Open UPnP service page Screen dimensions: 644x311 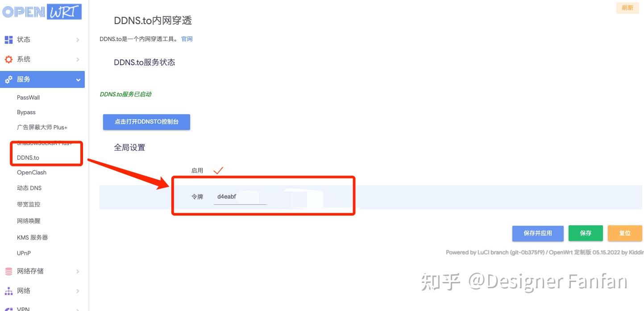[24, 253]
